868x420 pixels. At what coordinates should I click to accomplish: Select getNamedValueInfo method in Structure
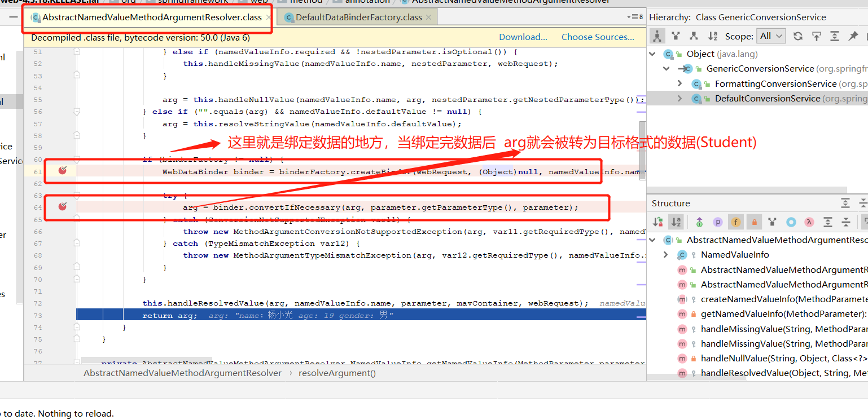tap(784, 314)
